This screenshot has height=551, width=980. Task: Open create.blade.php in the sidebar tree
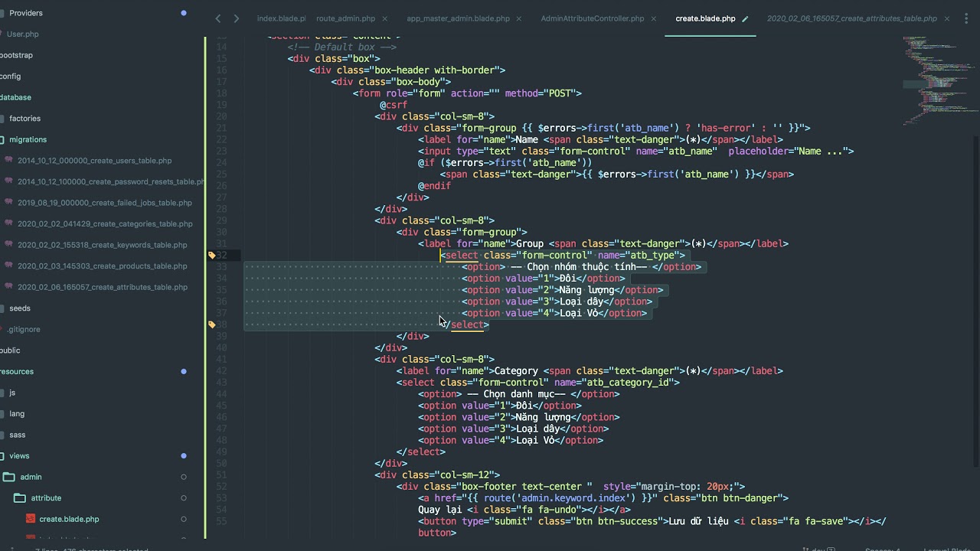tap(69, 519)
